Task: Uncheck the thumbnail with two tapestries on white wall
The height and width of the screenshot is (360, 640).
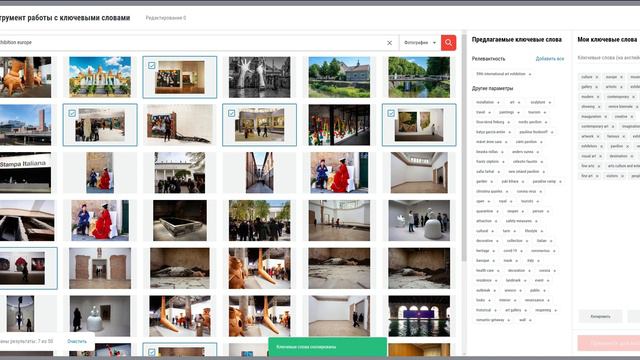Action: pyautogui.click(x=391, y=113)
